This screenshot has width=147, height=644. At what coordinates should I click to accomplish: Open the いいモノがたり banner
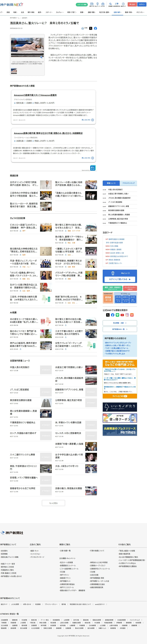(x=120, y=407)
